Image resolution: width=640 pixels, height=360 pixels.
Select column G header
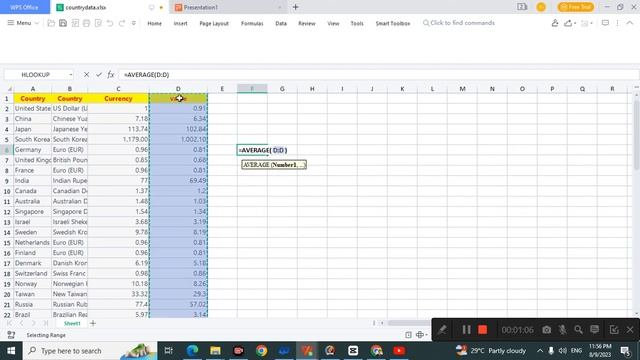click(282, 89)
